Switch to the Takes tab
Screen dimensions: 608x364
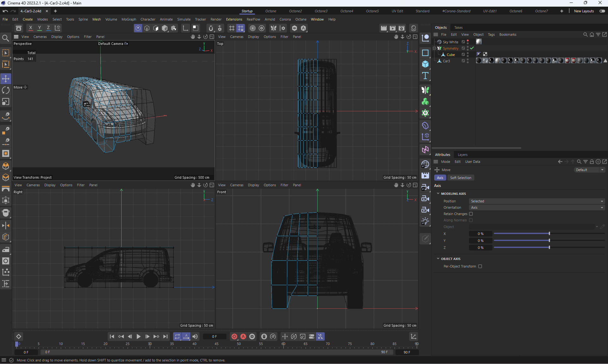pyautogui.click(x=458, y=28)
